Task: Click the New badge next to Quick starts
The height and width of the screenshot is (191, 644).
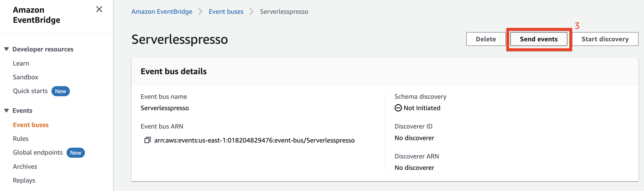Action: click(60, 91)
